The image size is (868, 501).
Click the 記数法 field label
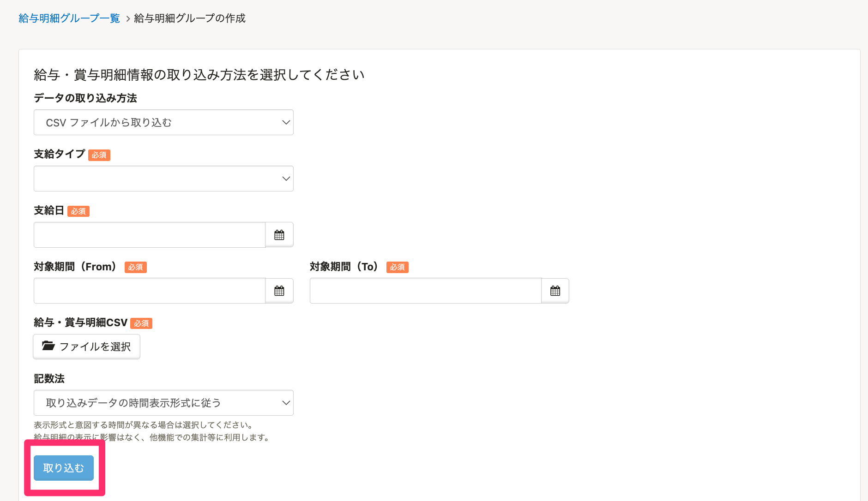pos(49,379)
